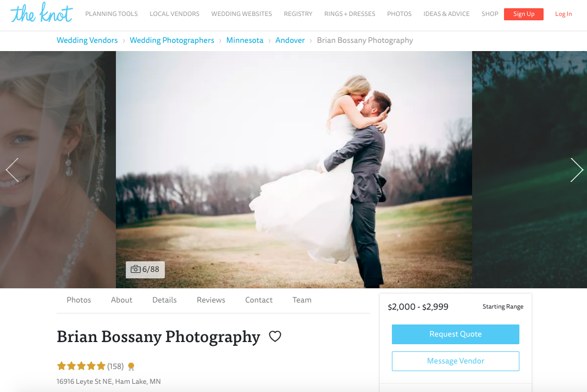Click the address 16916 Leyte St NE
587x392 pixels.
tap(109, 382)
